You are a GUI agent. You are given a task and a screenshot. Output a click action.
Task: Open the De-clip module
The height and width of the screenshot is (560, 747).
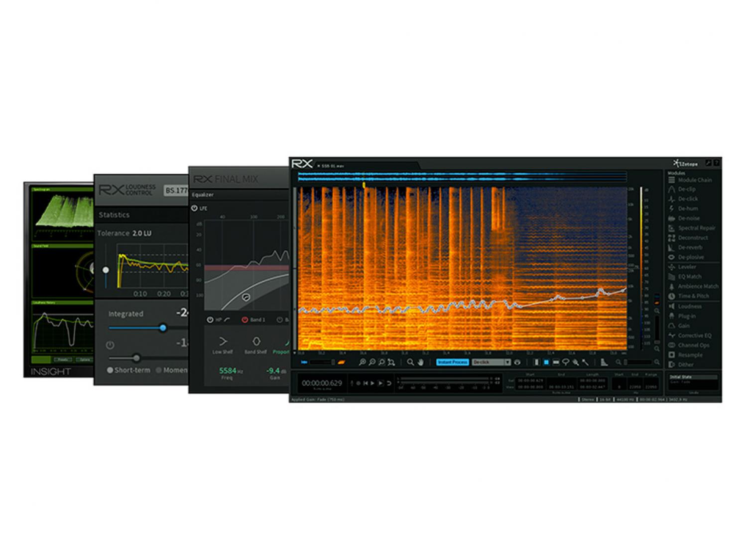(686, 189)
